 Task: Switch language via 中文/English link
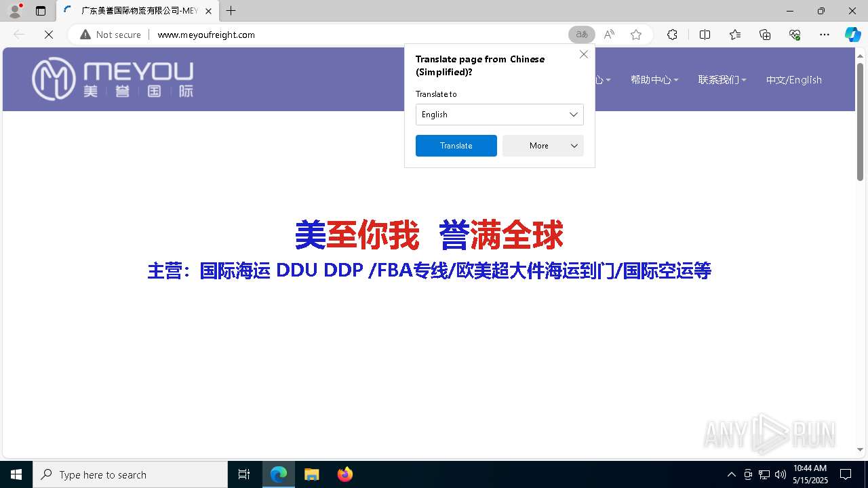(793, 80)
